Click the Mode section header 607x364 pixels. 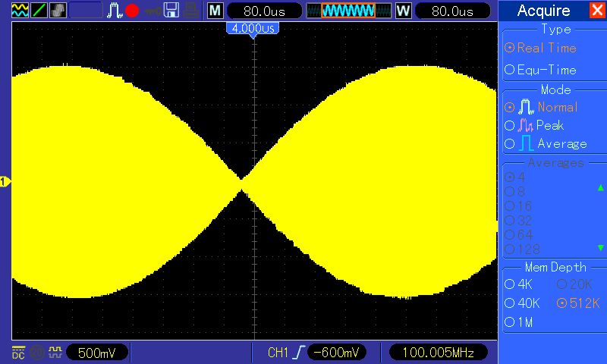coord(556,89)
